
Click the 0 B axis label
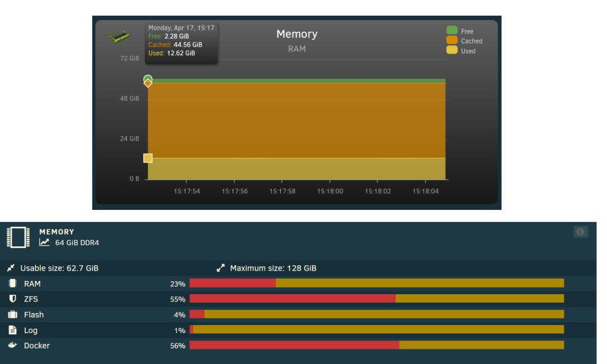click(x=134, y=179)
